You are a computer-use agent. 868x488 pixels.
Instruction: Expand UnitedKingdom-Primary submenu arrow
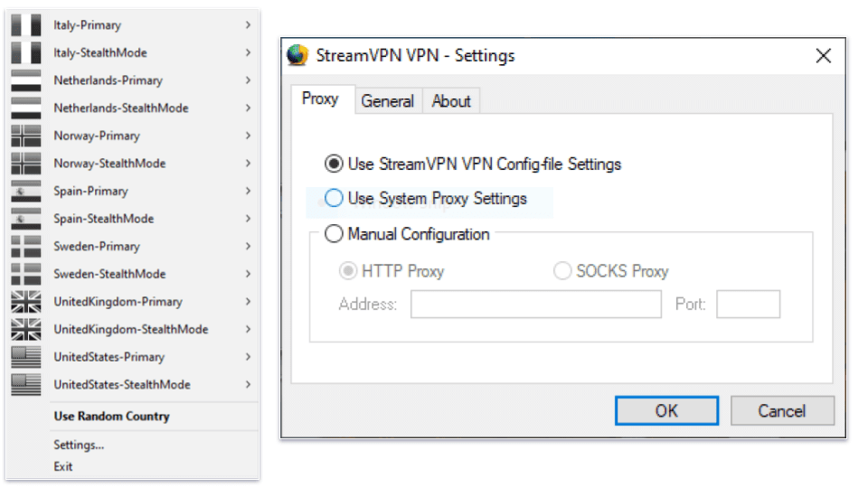pyautogui.click(x=248, y=302)
